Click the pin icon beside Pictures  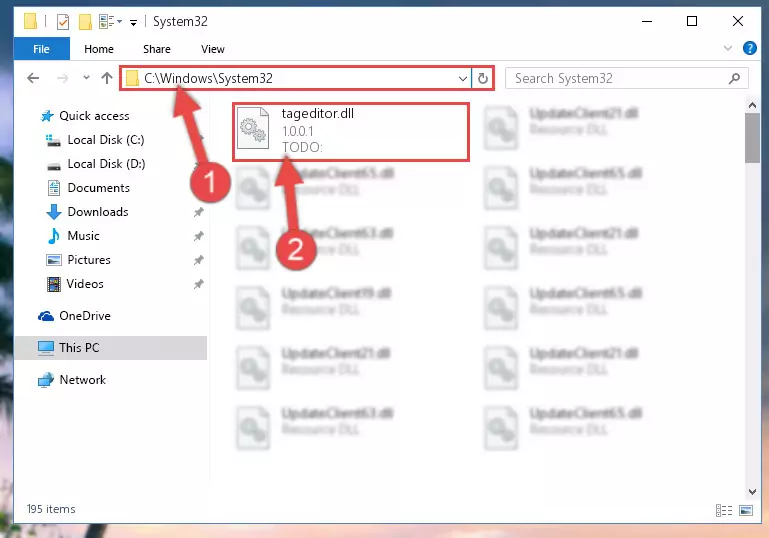click(198, 260)
